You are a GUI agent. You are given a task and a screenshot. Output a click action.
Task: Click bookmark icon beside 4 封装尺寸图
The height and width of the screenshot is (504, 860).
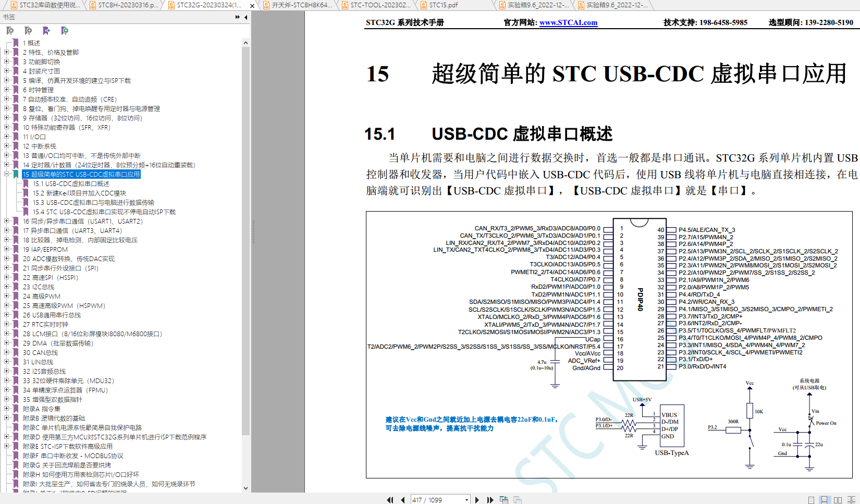click(x=16, y=71)
